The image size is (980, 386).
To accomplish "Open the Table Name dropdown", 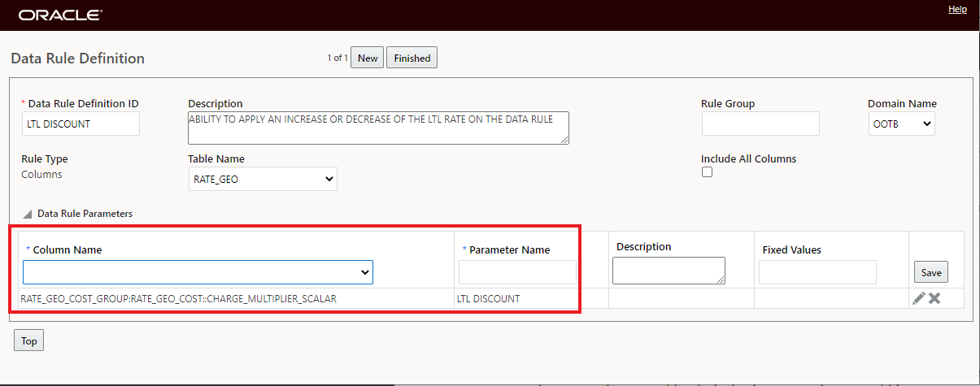I will pyautogui.click(x=262, y=179).
